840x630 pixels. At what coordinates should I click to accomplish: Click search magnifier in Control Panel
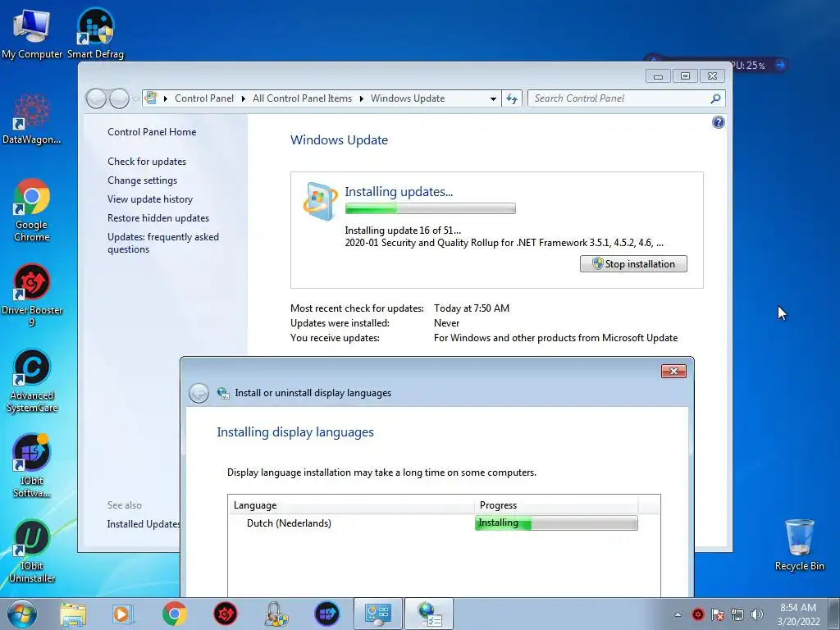[x=715, y=98]
